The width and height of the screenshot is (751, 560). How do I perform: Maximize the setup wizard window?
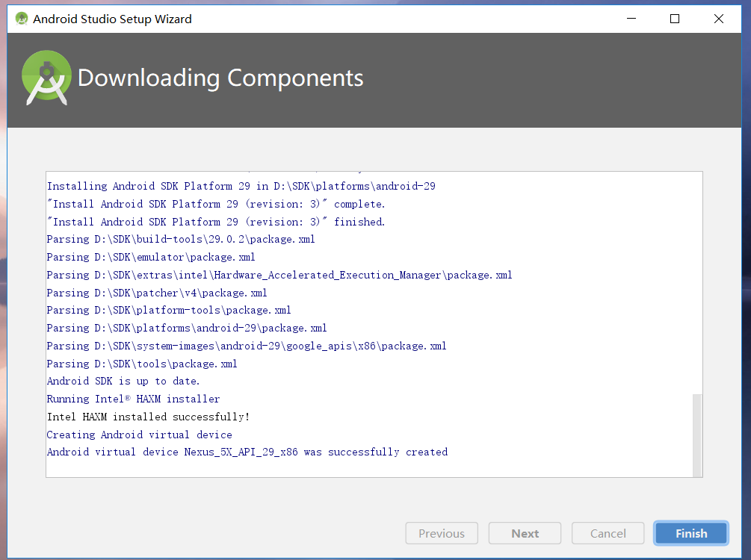point(675,18)
